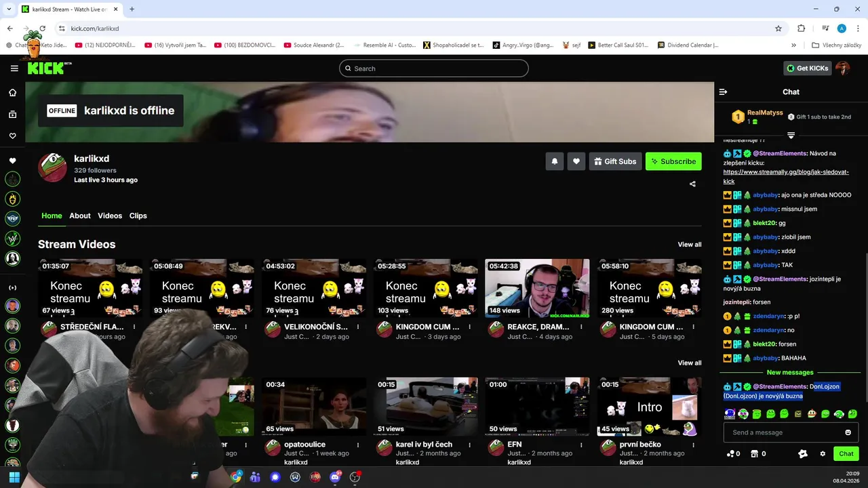The height and width of the screenshot is (488, 868).
Task: Open the Všechny záložky bookmarks folder
Action: pos(837,45)
